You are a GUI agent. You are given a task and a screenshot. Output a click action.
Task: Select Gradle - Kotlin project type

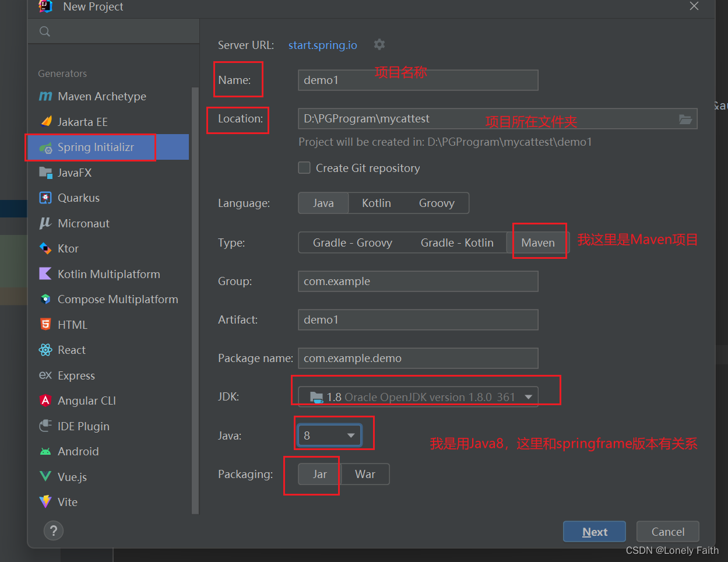click(x=458, y=243)
